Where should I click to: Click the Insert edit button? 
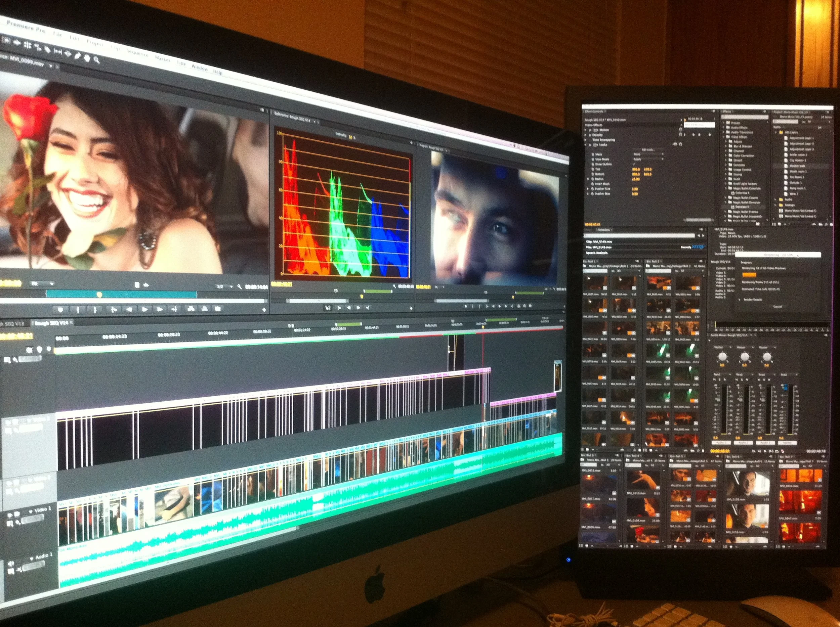tap(191, 309)
